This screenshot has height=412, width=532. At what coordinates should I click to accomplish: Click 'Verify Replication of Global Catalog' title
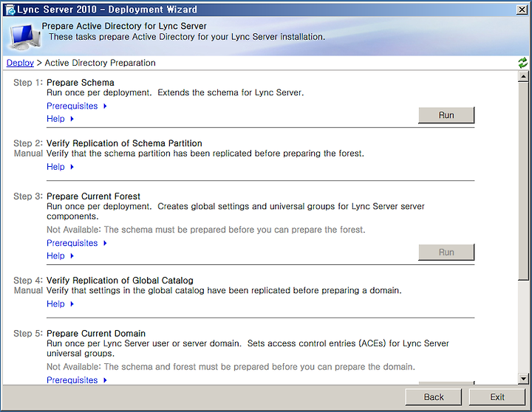(120, 281)
